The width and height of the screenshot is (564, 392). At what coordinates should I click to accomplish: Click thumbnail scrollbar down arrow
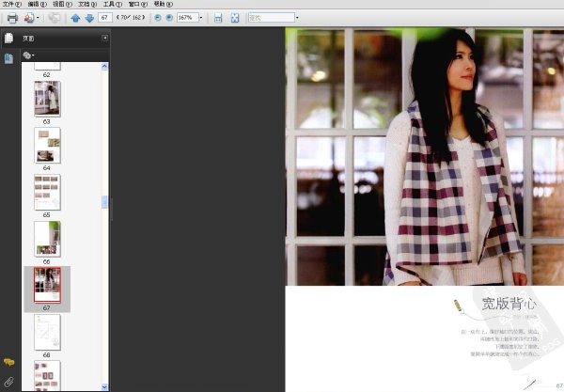tap(104, 387)
